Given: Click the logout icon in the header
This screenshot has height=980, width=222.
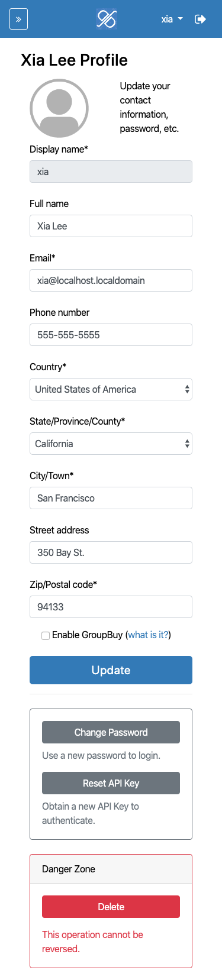Looking at the screenshot, I should (200, 19).
